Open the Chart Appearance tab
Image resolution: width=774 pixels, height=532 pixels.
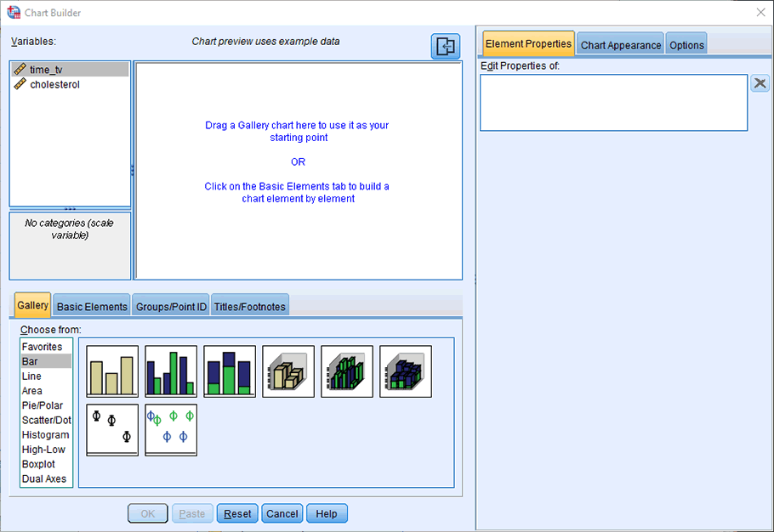620,43
